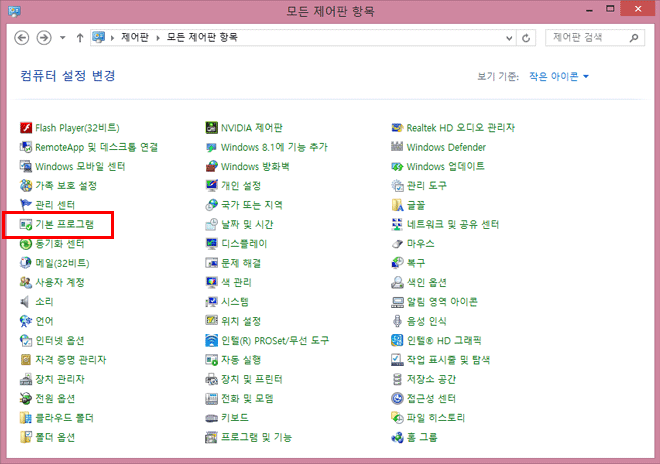Click the 인터넷 옵션 icon
This screenshot has width=660, height=464.
[x=26, y=341]
